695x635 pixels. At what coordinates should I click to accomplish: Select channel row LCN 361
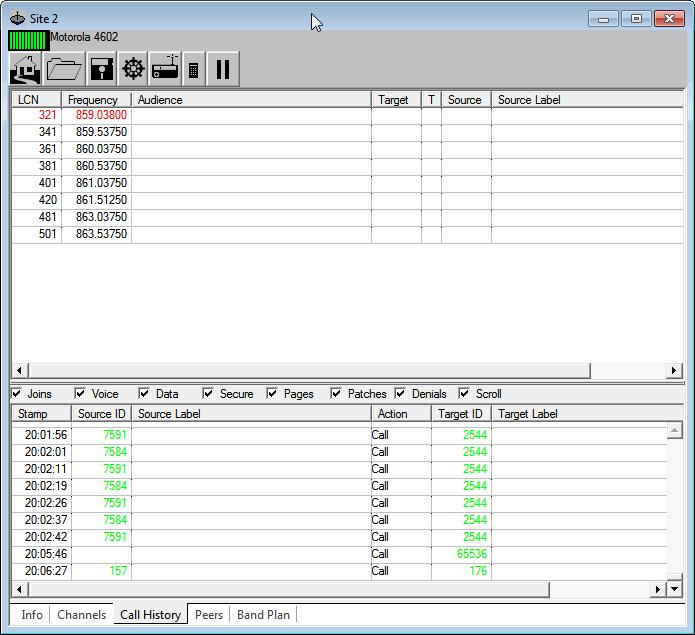pos(347,149)
